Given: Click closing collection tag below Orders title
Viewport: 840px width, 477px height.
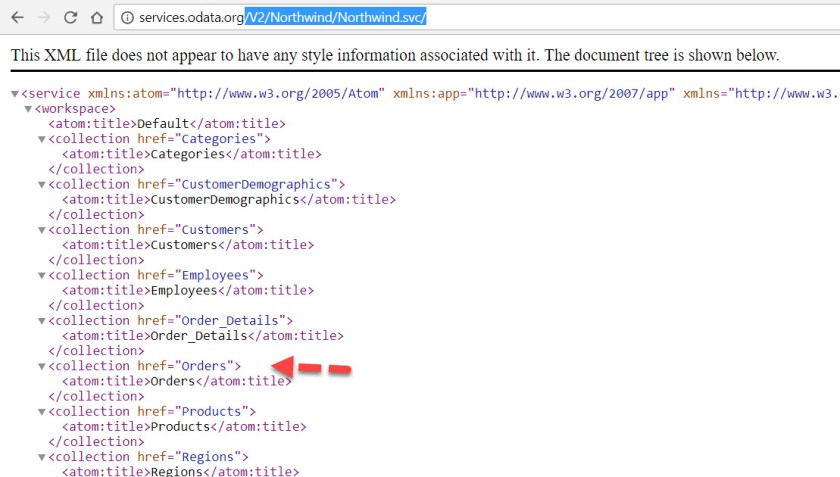Looking at the screenshot, I should [96, 397].
